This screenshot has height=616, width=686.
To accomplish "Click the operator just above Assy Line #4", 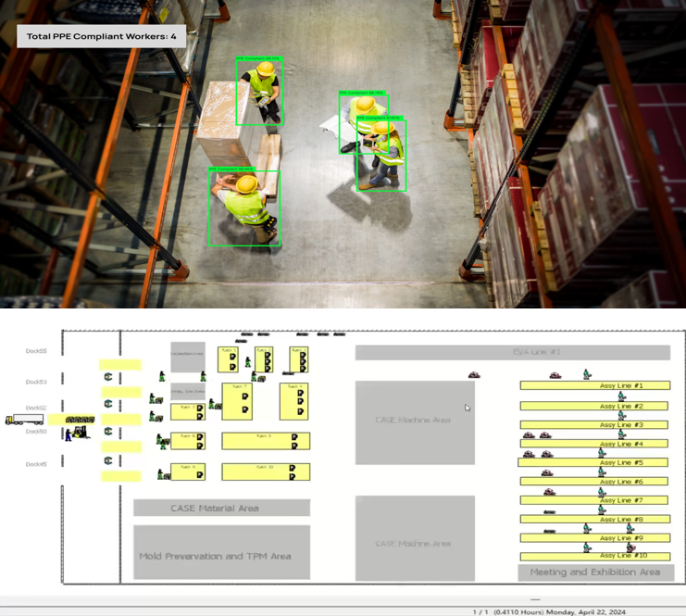I will [622, 434].
